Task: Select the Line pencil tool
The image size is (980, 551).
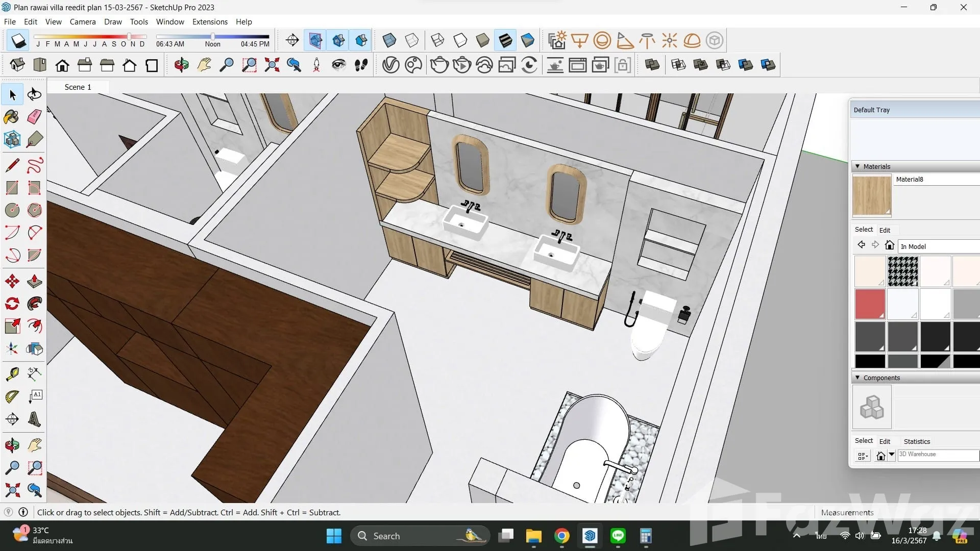Action: tap(12, 165)
